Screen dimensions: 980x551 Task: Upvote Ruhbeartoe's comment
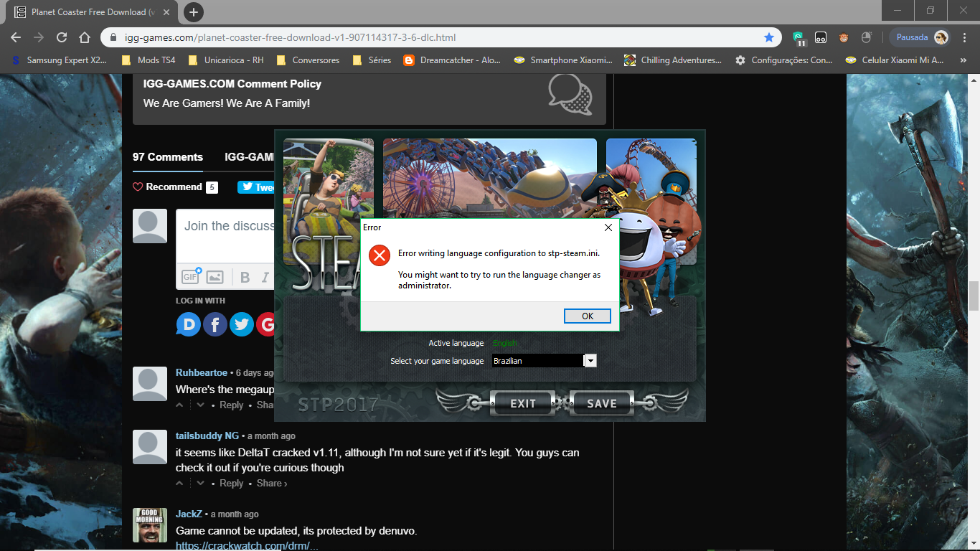(180, 405)
